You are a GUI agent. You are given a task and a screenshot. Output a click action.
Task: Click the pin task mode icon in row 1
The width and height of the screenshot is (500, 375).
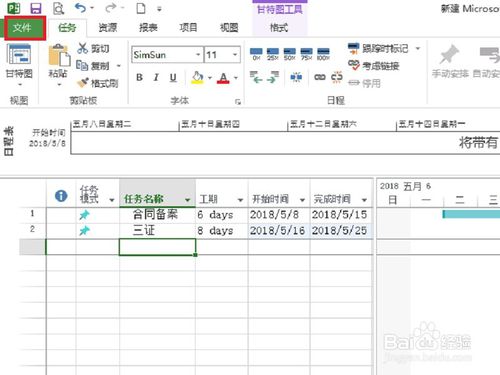(x=84, y=215)
